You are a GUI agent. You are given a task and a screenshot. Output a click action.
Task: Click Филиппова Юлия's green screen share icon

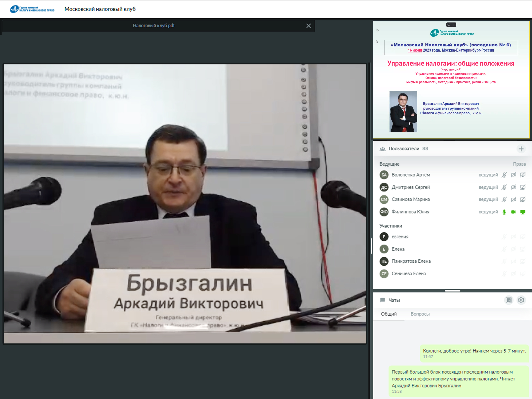[x=523, y=212]
